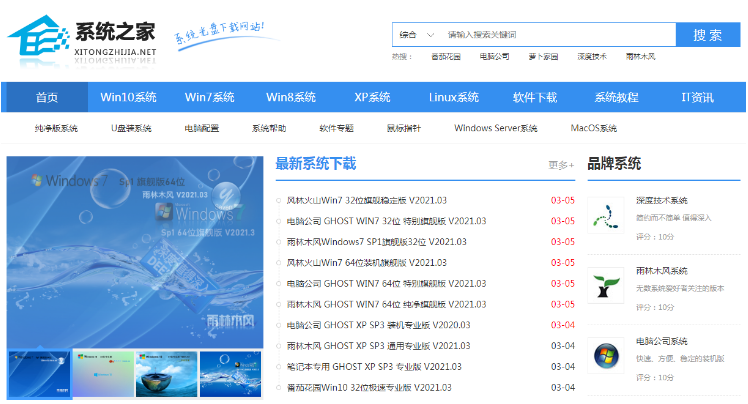Select the fourth carousel thumbnail
The image size is (748, 404).
[x=231, y=373]
